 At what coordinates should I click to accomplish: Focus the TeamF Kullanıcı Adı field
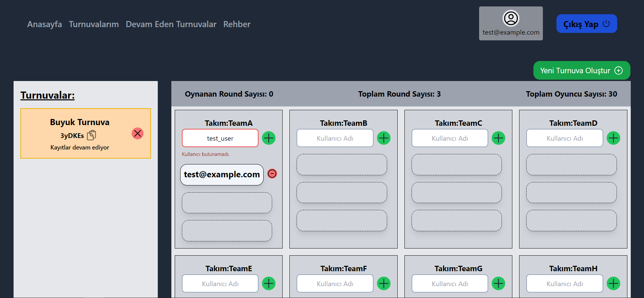click(x=335, y=283)
